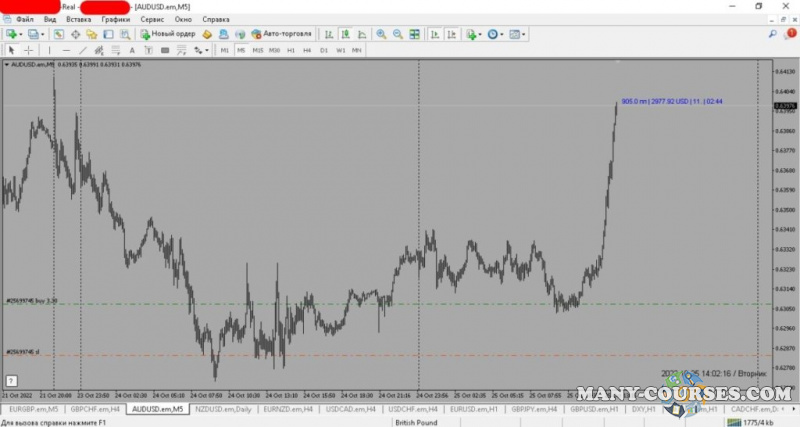Toggle the chart shift button

pyautogui.click(x=450, y=34)
